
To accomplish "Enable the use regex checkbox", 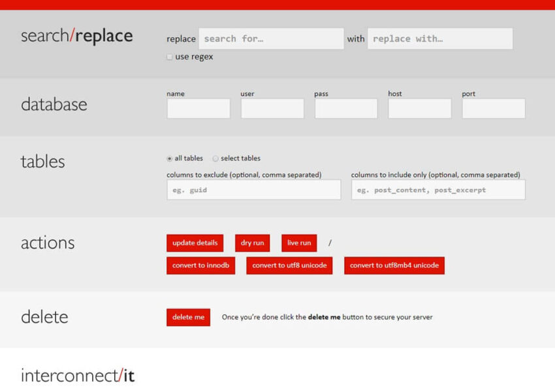I will [169, 57].
